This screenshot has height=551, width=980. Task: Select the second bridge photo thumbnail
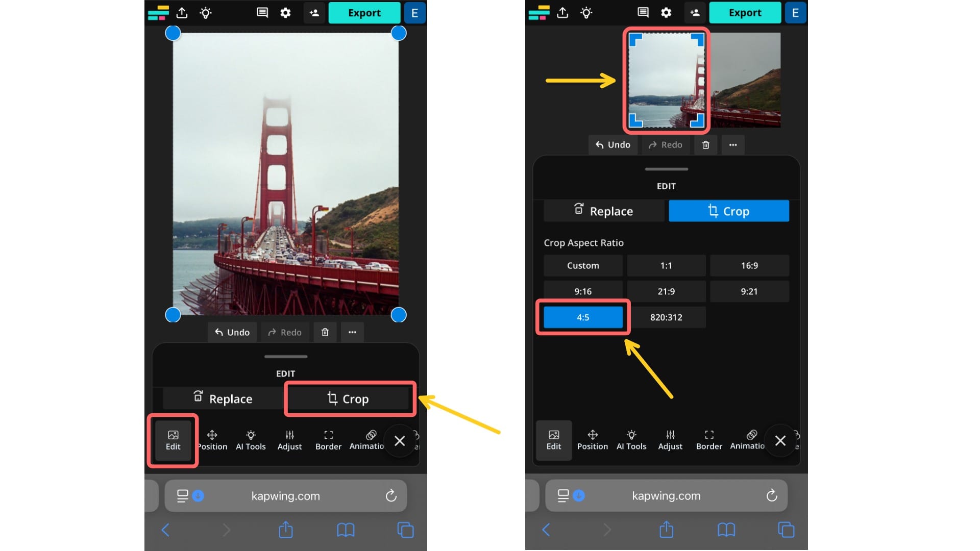750,79
